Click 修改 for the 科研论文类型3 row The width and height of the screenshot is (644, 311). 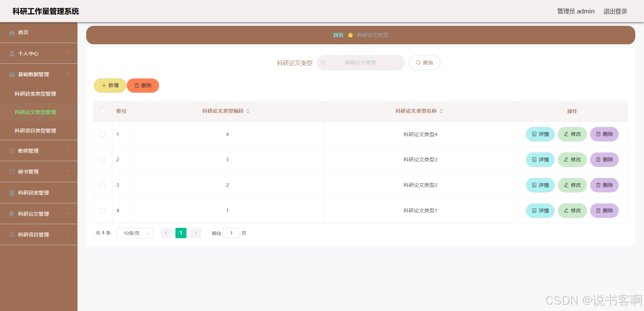coord(572,160)
